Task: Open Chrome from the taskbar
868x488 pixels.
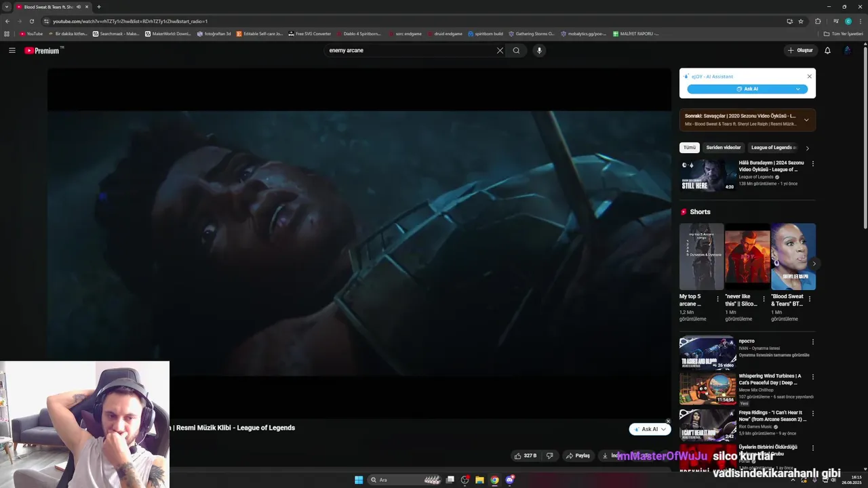Action: tap(494, 480)
